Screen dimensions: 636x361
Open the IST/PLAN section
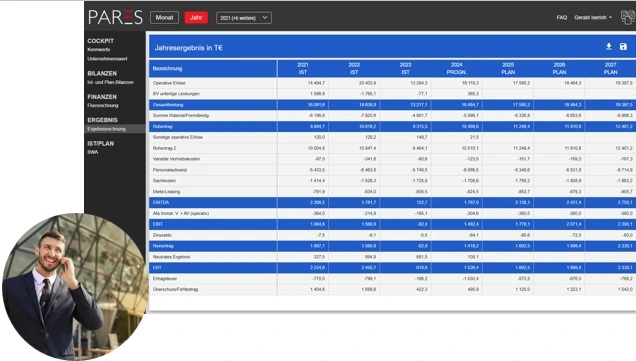(101, 144)
